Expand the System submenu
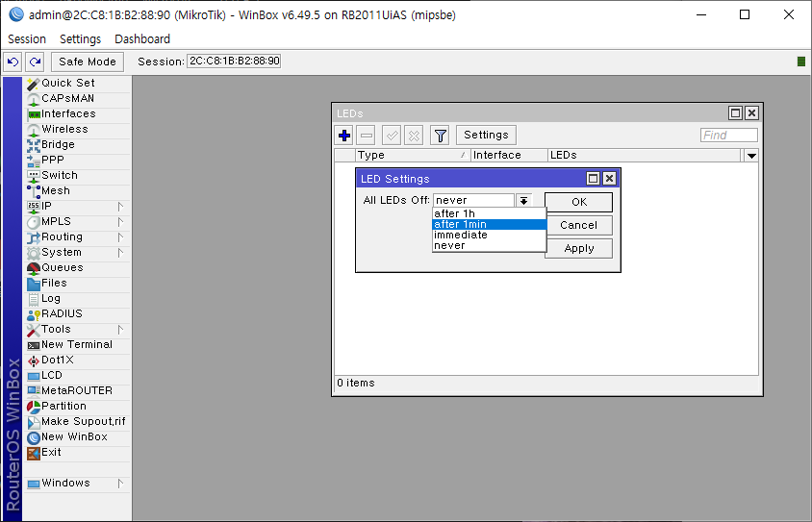812x522 pixels. click(120, 253)
